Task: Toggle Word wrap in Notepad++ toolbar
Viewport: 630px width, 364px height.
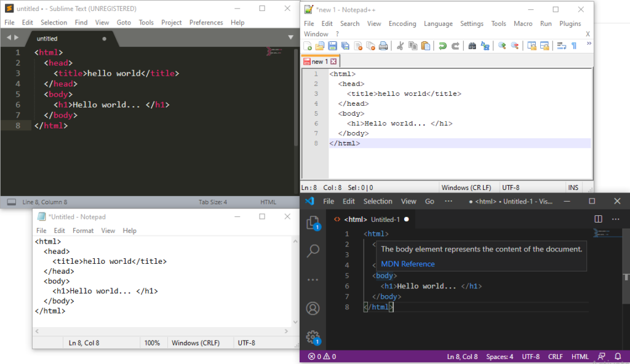Action: (561, 46)
